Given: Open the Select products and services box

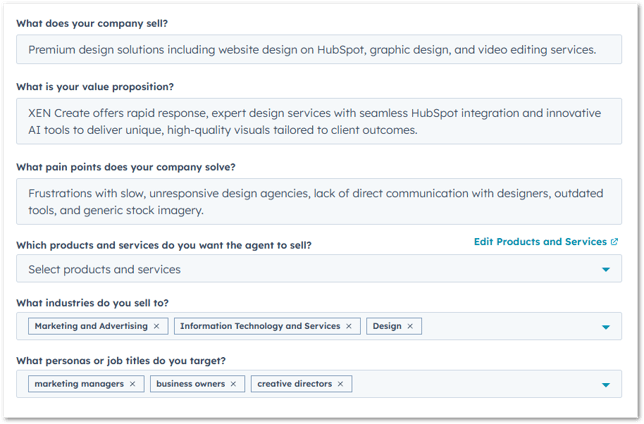Looking at the screenshot, I should (x=319, y=269).
